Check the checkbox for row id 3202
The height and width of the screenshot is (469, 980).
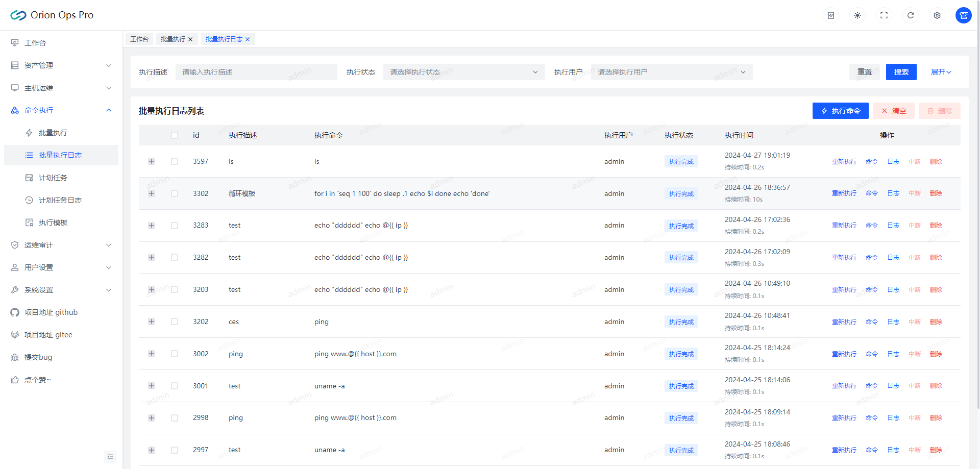(175, 322)
